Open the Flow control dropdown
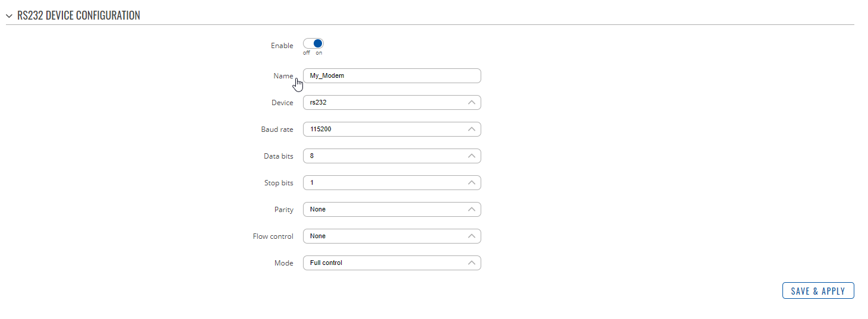Viewport: 868px width, 319px height. (x=392, y=236)
